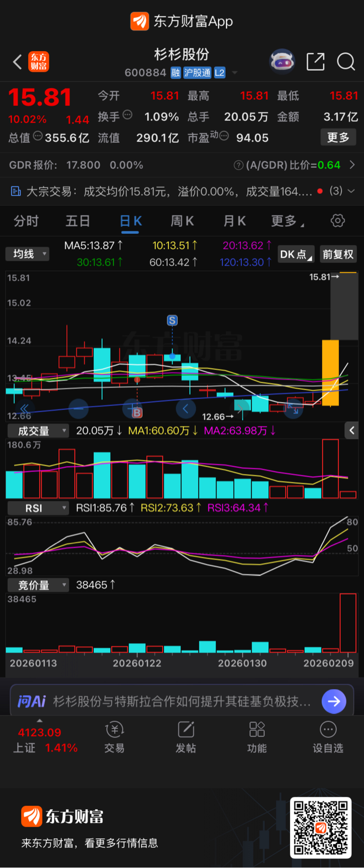Tap the 12.66 low price label
This screenshot has width=364, height=868.
[x=218, y=416]
